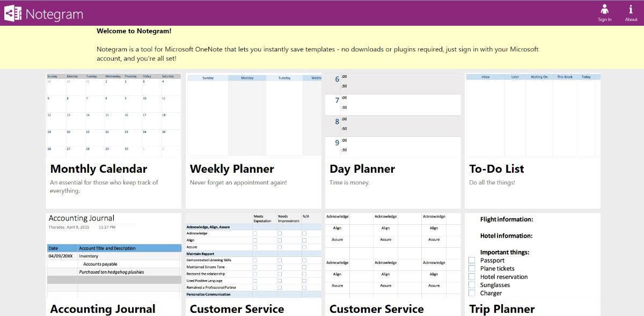Click the Accounting Journal card title
The height and width of the screenshot is (316, 644).
(x=103, y=309)
